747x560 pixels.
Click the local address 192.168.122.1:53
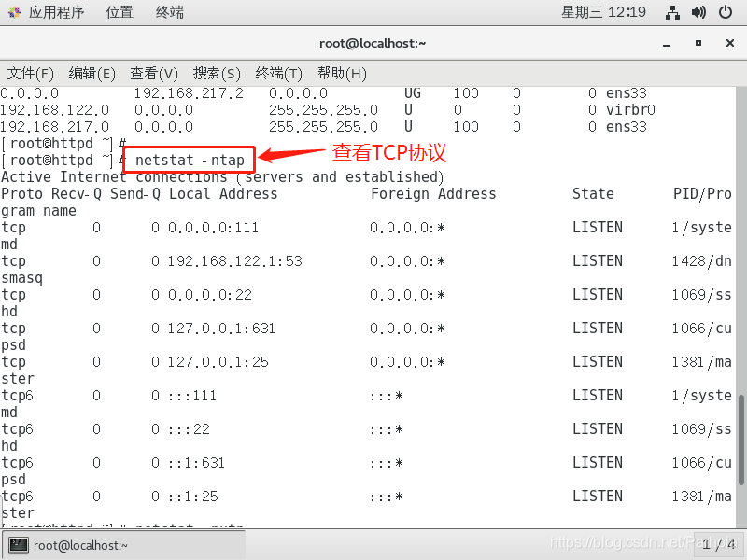[235, 261]
